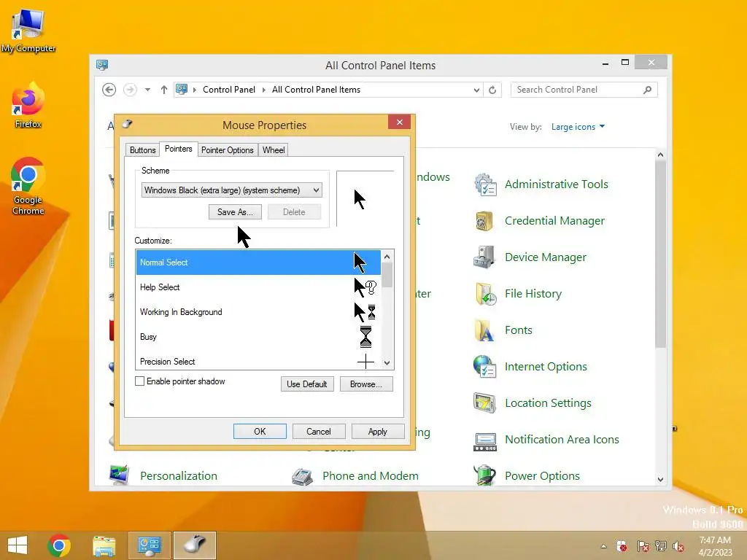The width and height of the screenshot is (747, 560).
Task: Click the Action Center flag tray icon
Action: pos(643,546)
